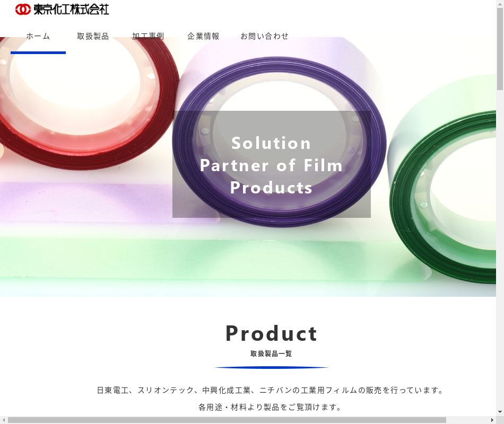
Task: Click the 東京化工株式会社 logo
Action: (x=62, y=10)
